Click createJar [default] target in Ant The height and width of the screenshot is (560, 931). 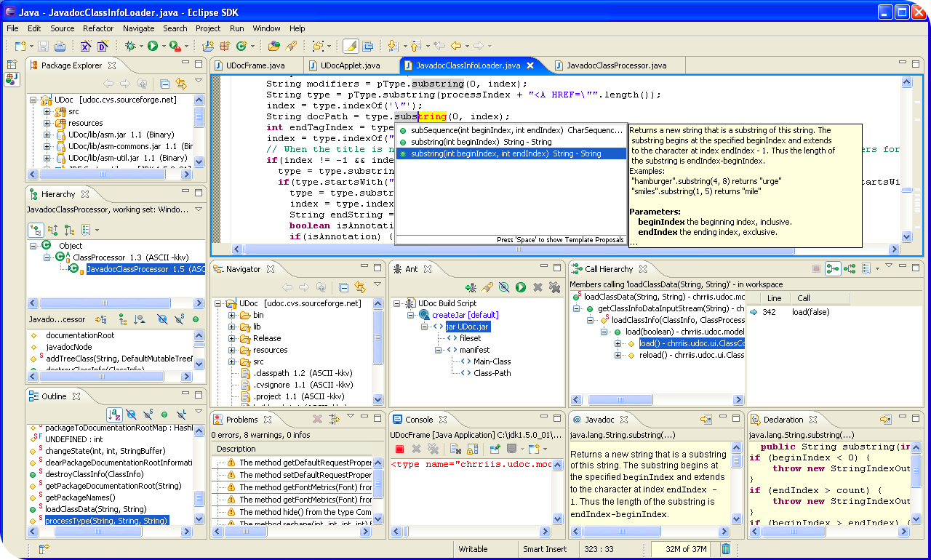tap(465, 315)
